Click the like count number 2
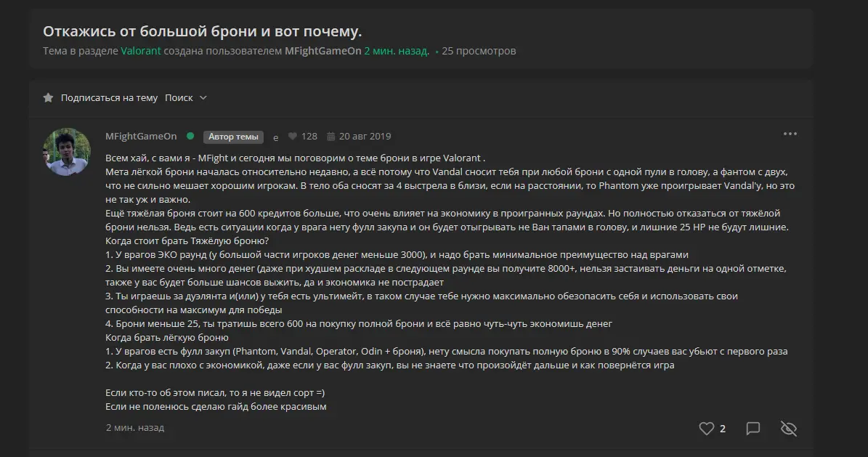Screen dimensions: 868x457 point(723,429)
